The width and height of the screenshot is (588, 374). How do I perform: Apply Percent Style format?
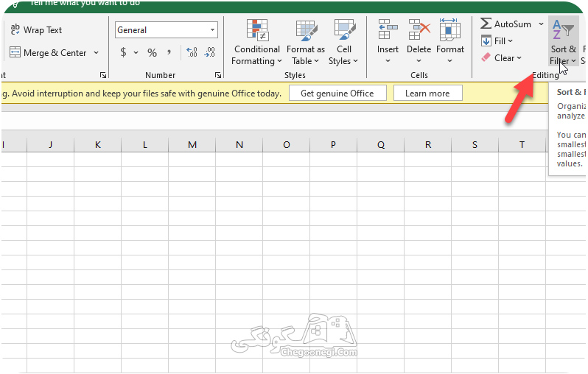152,52
